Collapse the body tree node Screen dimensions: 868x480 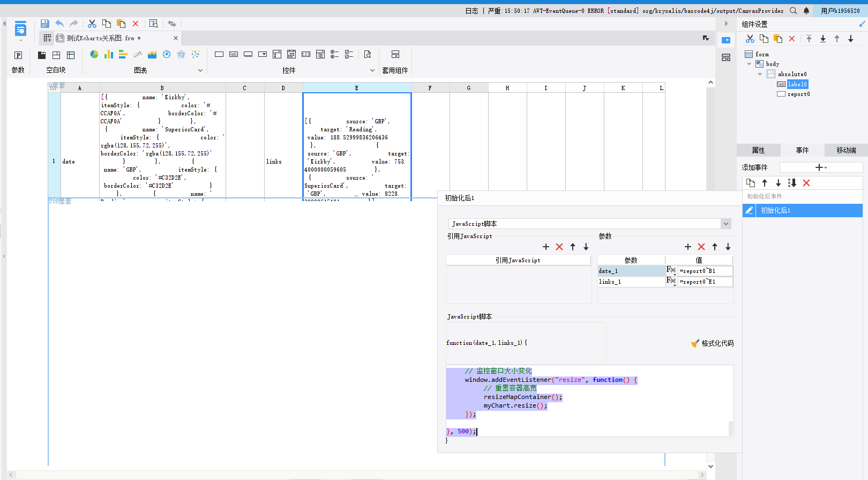(x=749, y=64)
